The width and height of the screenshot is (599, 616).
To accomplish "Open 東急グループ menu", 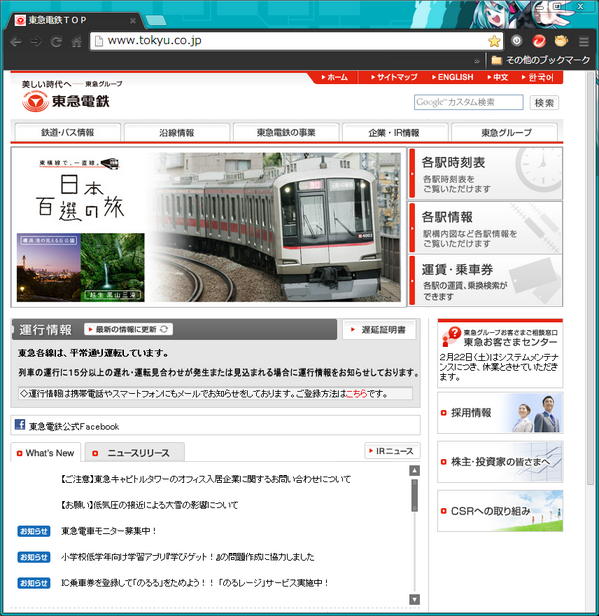I will click(x=506, y=132).
